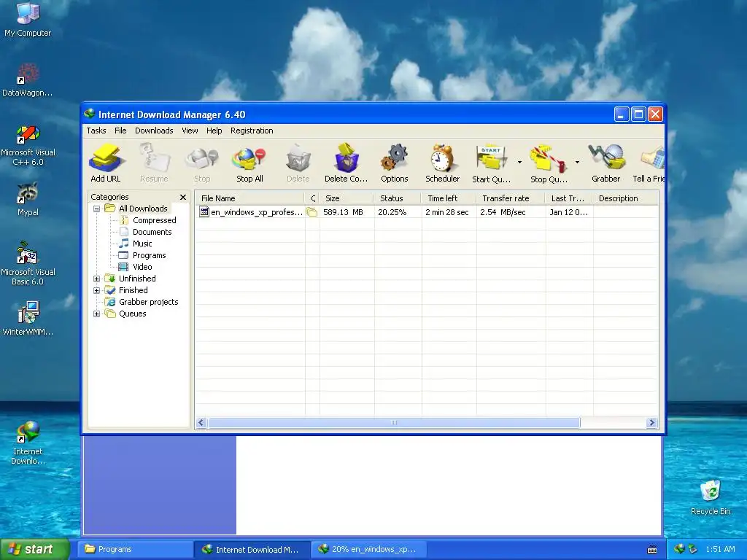Select the Video category

coord(142,267)
